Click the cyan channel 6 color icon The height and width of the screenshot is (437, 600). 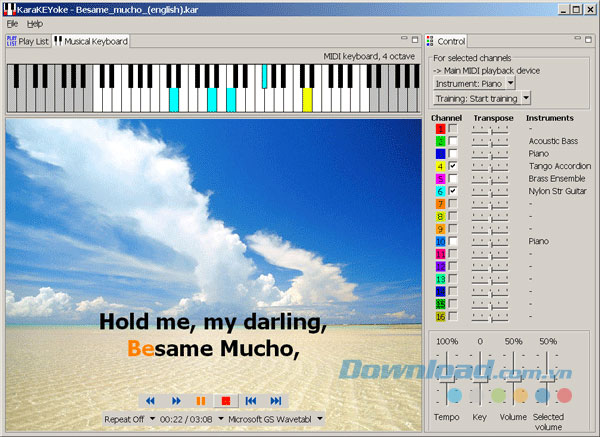click(x=440, y=190)
